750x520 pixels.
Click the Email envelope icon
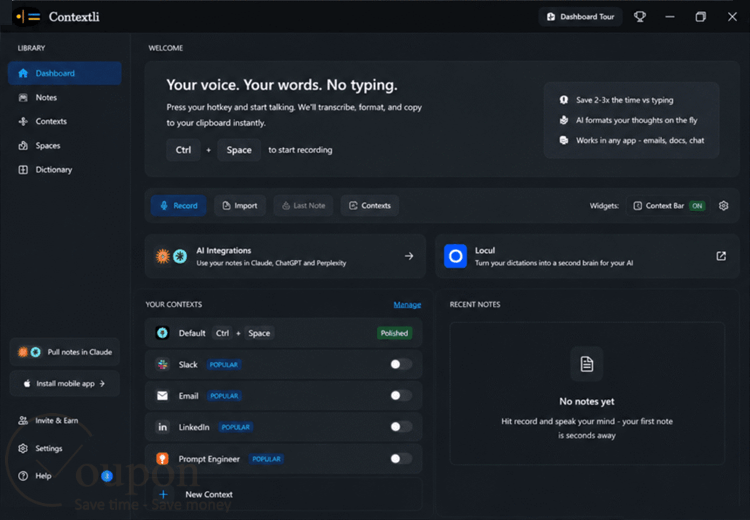(x=163, y=396)
